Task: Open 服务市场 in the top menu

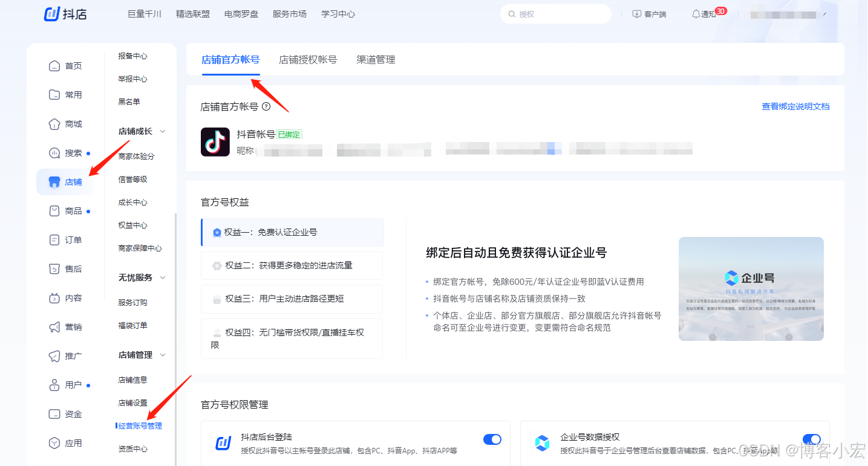Action: [290, 14]
